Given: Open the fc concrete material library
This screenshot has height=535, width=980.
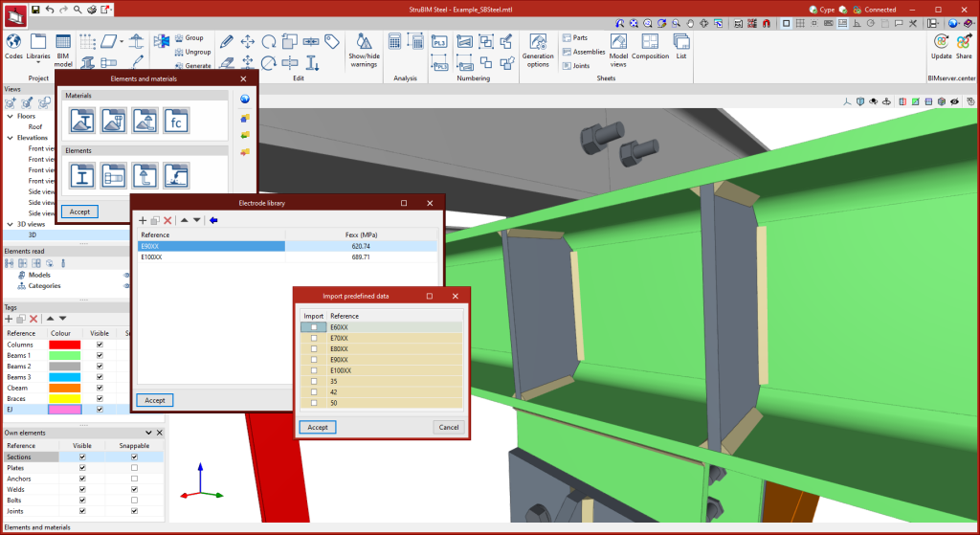Looking at the screenshot, I should [176, 120].
